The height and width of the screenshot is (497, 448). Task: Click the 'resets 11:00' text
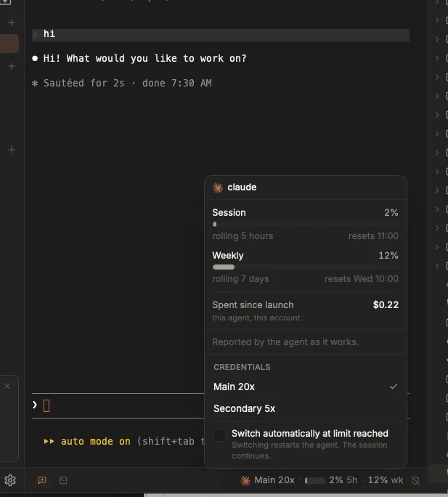pyautogui.click(x=373, y=236)
